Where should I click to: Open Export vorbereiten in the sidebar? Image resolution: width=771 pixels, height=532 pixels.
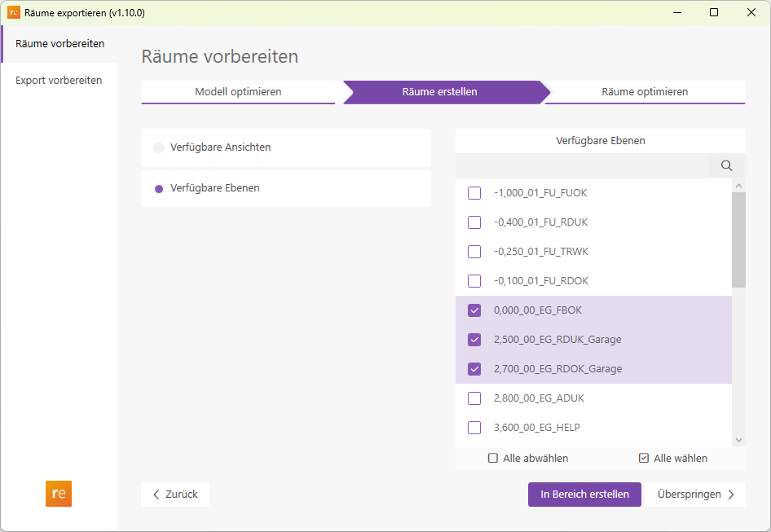pyautogui.click(x=59, y=80)
